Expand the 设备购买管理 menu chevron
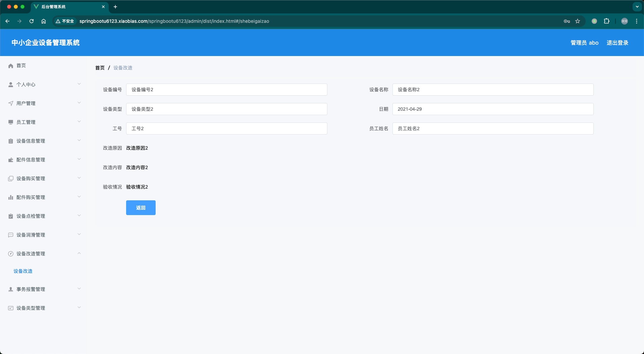Screen dimensions: 644x354 pyautogui.click(x=79, y=178)
